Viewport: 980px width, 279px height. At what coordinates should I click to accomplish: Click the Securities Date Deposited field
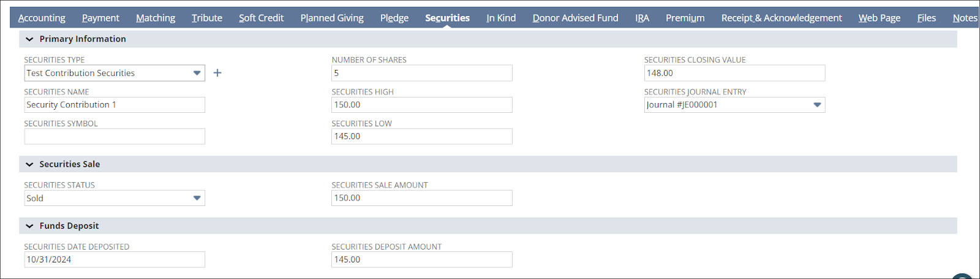pyautogui.click(x=115, y=259)
